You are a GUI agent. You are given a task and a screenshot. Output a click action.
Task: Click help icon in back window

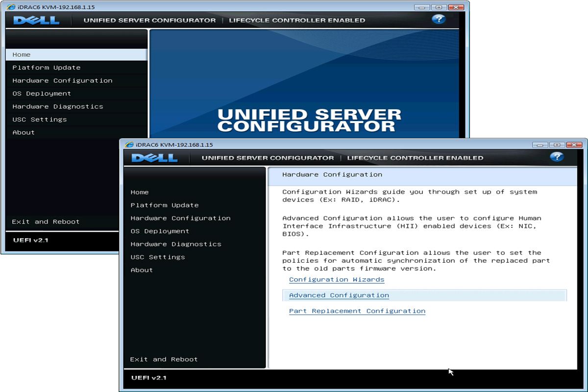click(x=439, y=19)
